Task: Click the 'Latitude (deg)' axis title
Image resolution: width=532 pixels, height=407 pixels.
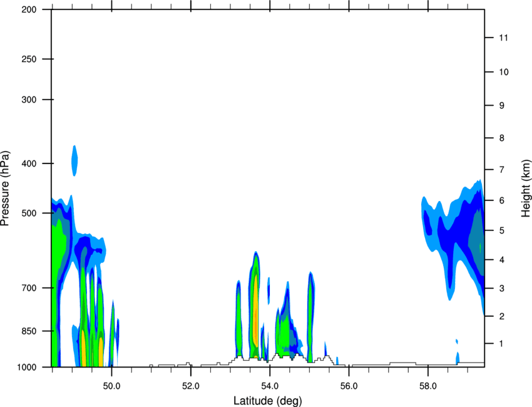Action: (268, 401)
